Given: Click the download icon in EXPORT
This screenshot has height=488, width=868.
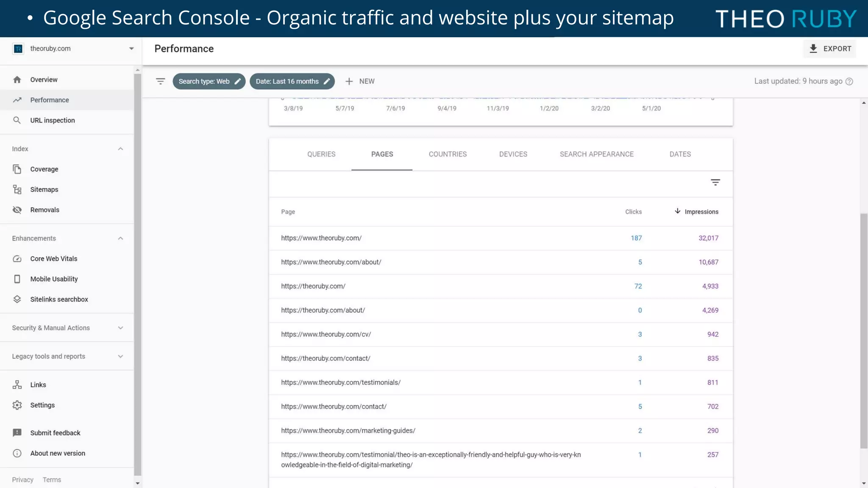Looking at the screenshot, I should [x=813, y=49].
